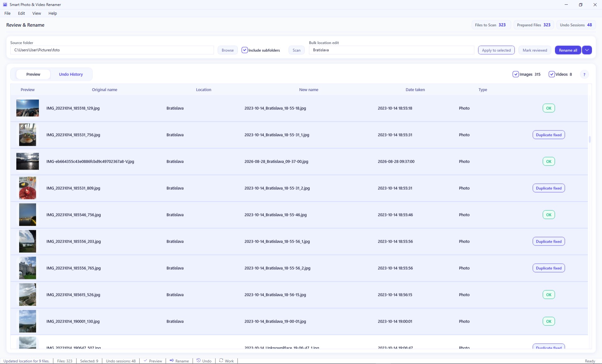This screenshot has height=364, width=602.
Task: Click the Location column header
Action: [x=204, y=90]
